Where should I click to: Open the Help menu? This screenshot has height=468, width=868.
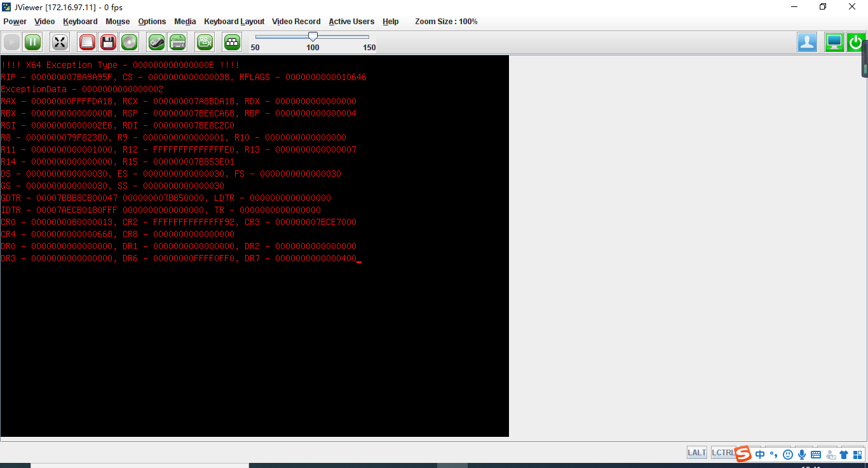pyautogui.click(x=391, y=22)
